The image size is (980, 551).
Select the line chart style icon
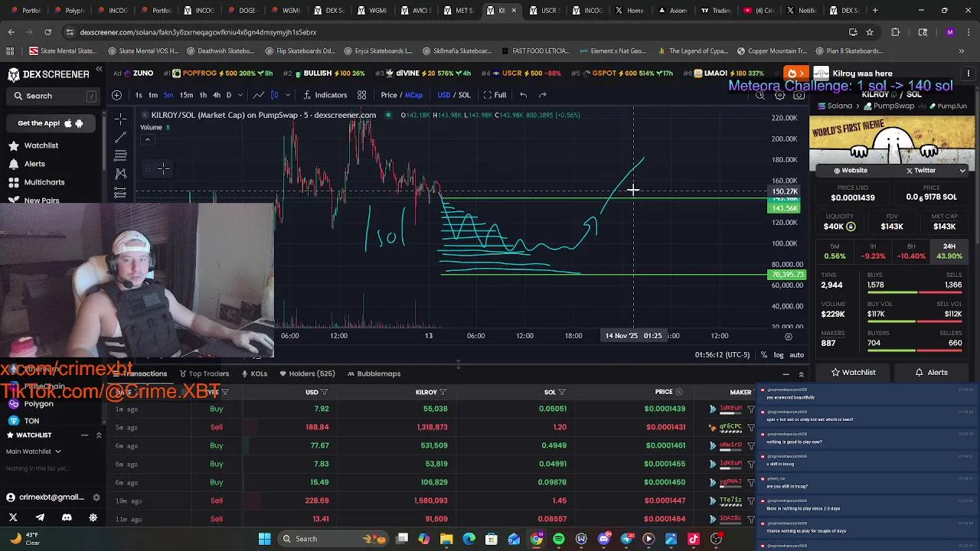coord(258,95)
